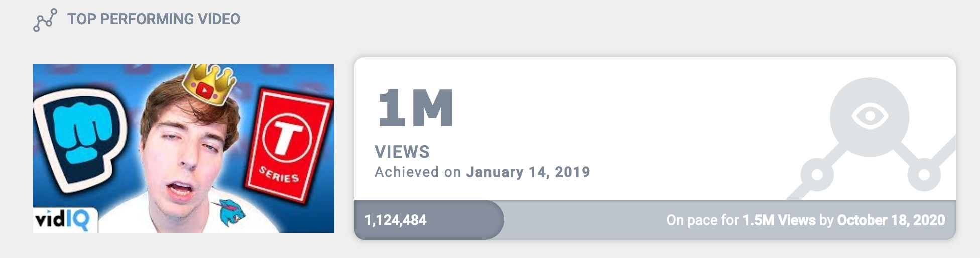The width and height of the screenshot is (980, 258).
Task: Open the top performing video thumbnail
Action: pos(184,149)
